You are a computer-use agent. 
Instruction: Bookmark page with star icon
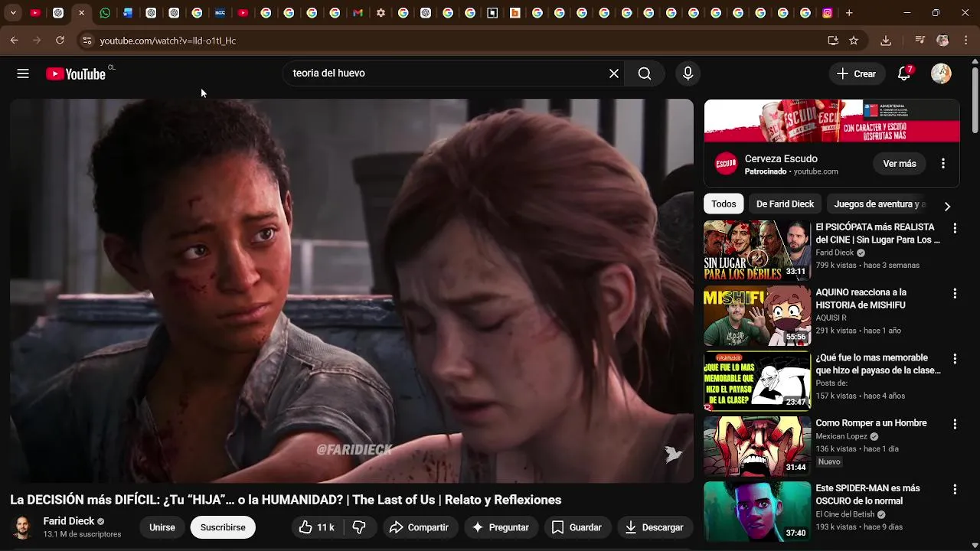(x=854, y=41)
